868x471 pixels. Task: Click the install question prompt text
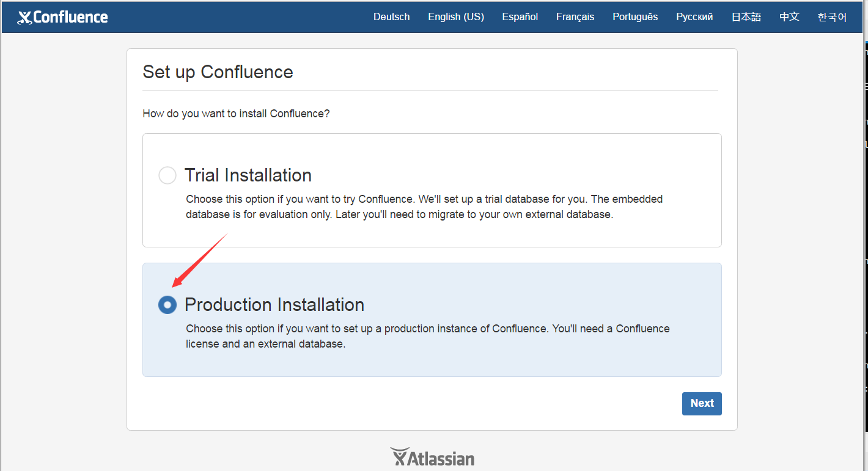236,114
